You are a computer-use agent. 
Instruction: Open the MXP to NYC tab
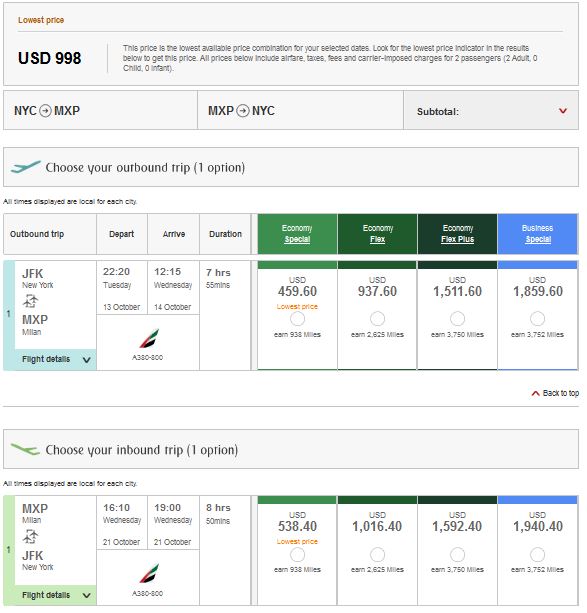(x=300, y=111)
